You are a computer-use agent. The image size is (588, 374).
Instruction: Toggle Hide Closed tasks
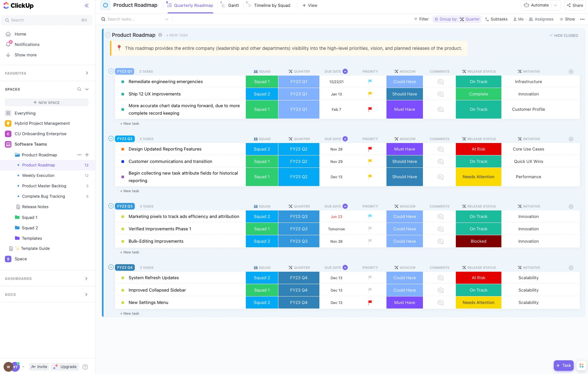coord(564,36)
